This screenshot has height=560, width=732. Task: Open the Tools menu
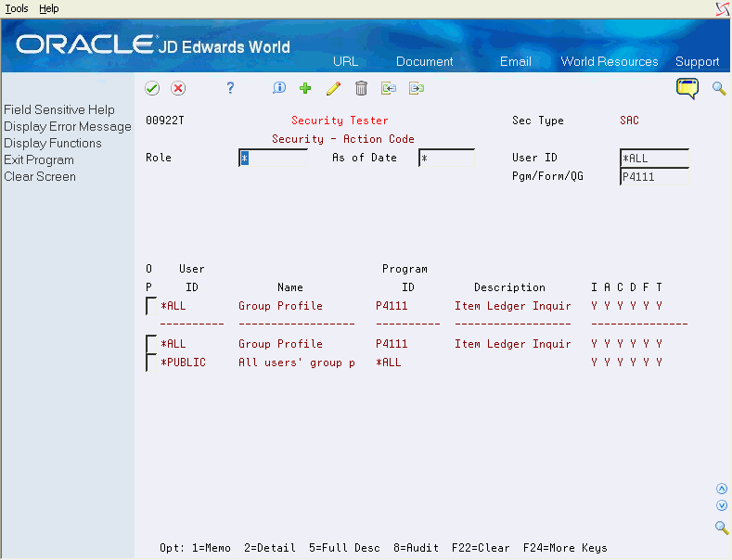tap(17, 8)
